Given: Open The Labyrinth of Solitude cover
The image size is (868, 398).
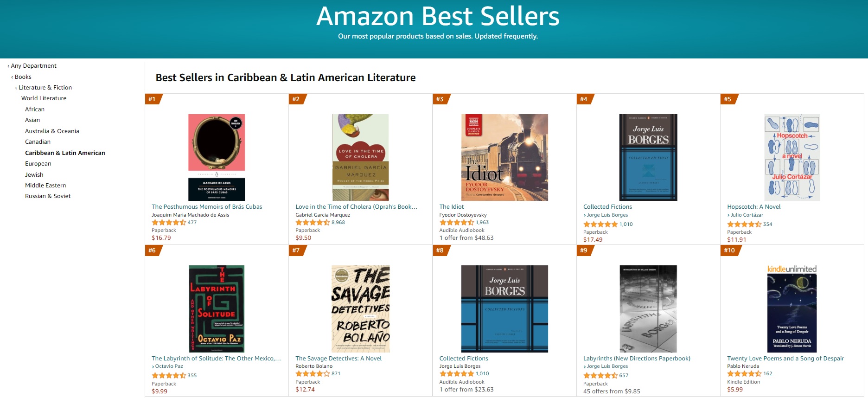Looking at the screenshot, I should (x=217, y=308).
